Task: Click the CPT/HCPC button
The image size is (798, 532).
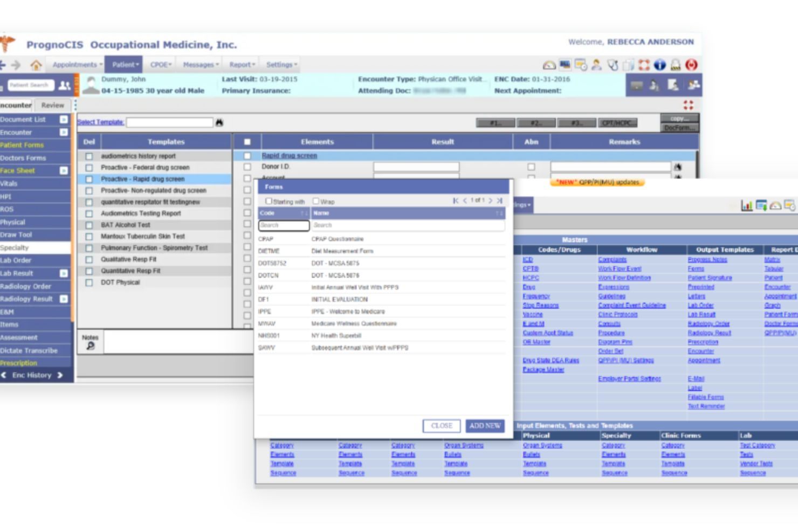Action: click(x=618, y=123)
